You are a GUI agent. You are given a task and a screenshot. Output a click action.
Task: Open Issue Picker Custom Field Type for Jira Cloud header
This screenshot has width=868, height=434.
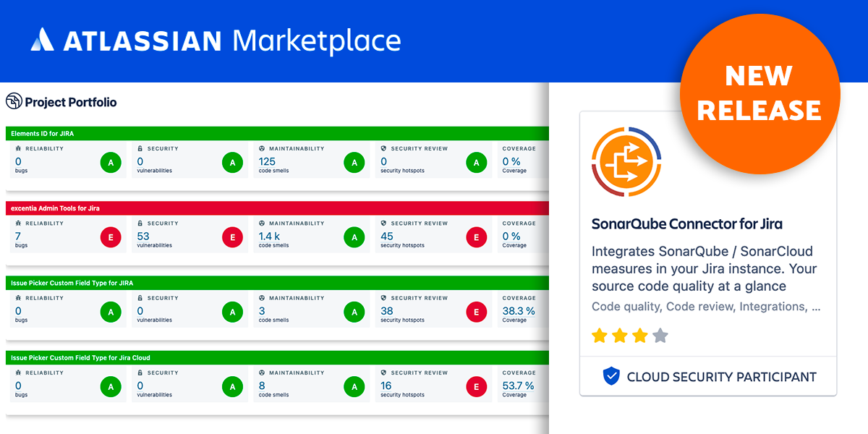point(277,357)
